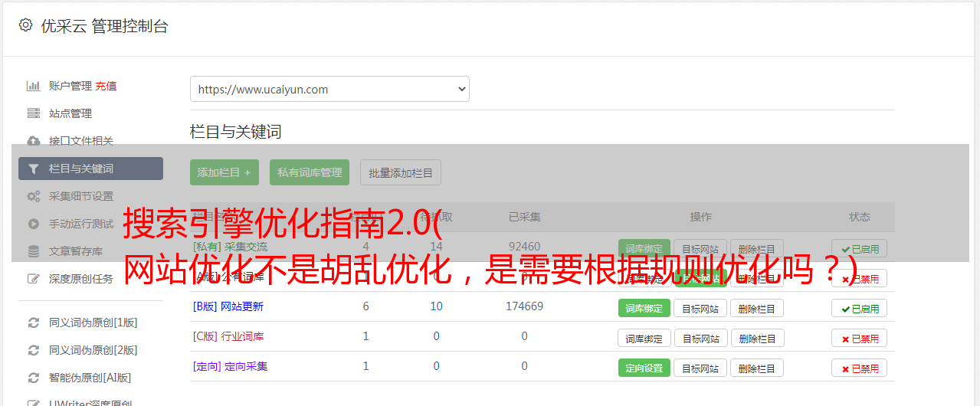Open 采集细节设置 in the sidebar
The image size is (980, 406).
pos(81,196)
